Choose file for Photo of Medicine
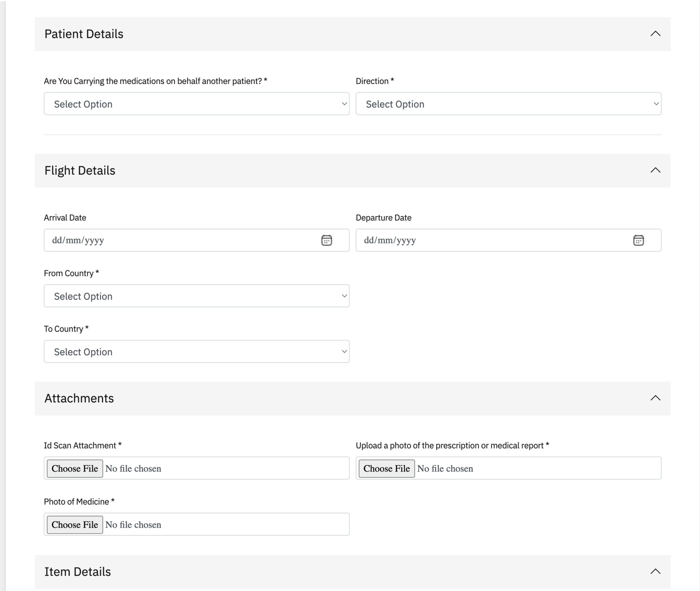This screenshot has height=591, width=700. click(75, 525)
